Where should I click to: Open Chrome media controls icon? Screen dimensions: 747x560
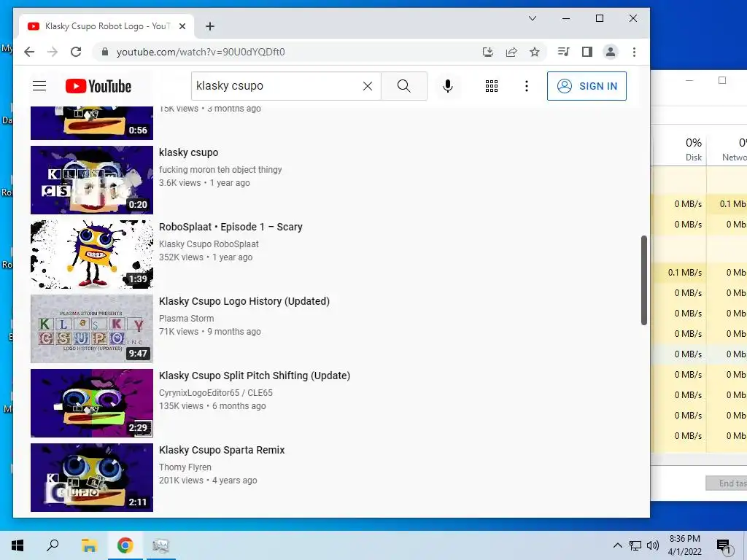pos(564,52)
